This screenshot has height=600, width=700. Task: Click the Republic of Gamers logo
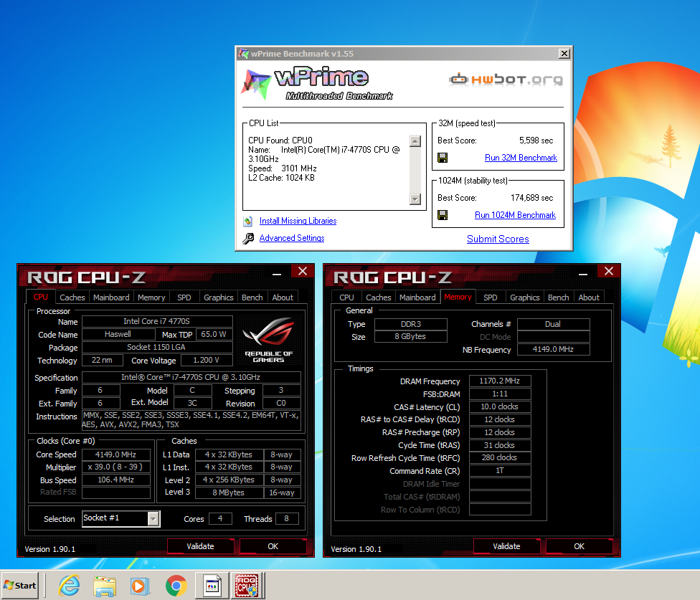coord(268,340)
